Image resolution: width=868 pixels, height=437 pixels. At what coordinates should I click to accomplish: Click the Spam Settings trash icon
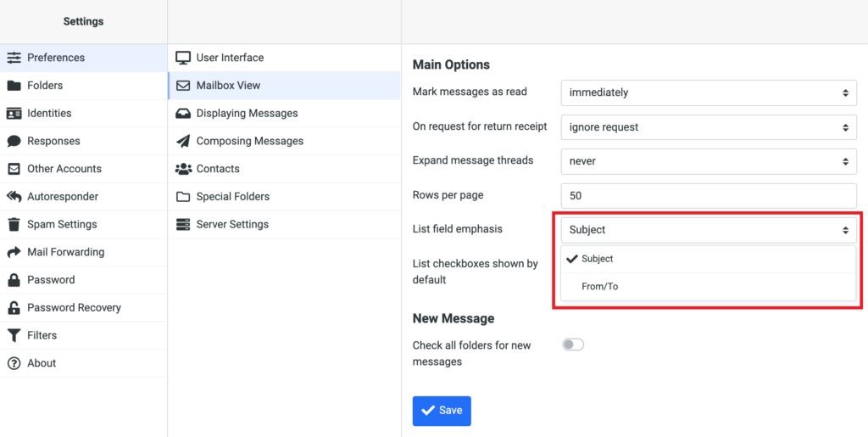coord(14,225)
